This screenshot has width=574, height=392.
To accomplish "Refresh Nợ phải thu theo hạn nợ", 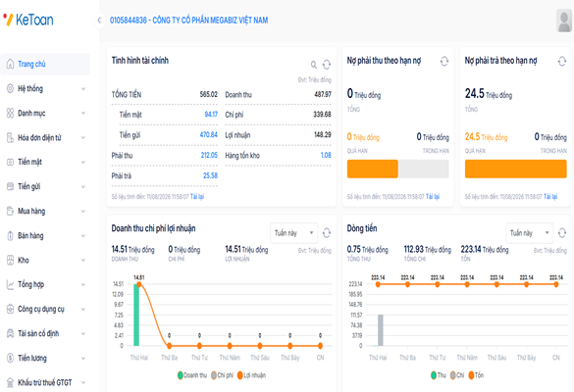I will pyautogui.click(x=444, y=61).
